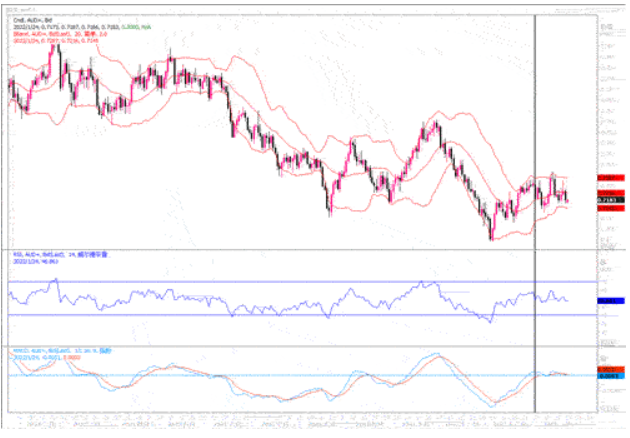Click the MACD dashed zero line
630x438 pixels.
pos(300,376)
